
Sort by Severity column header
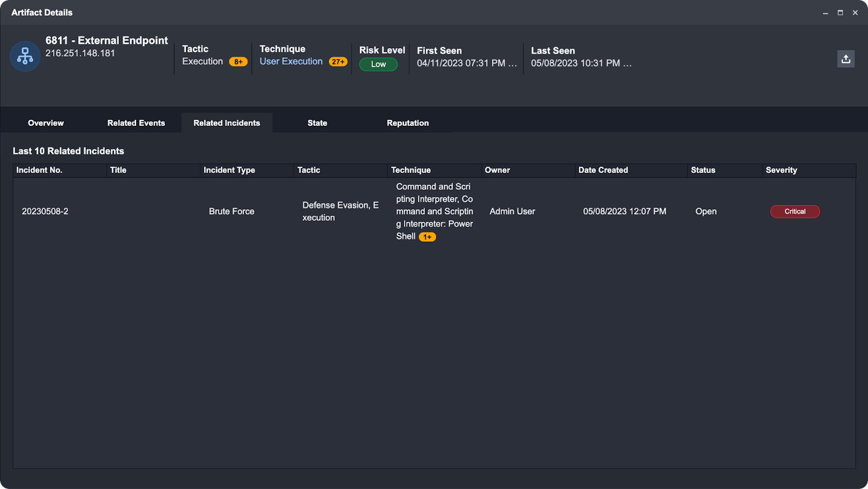click(x=781, y=170)
